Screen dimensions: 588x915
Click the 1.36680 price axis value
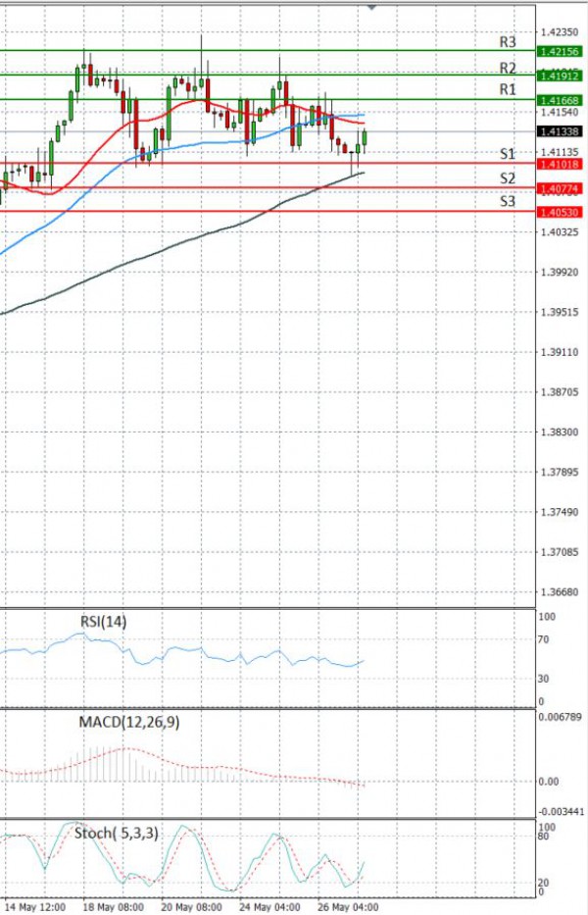pyautogui.click(x=560, y=591)
